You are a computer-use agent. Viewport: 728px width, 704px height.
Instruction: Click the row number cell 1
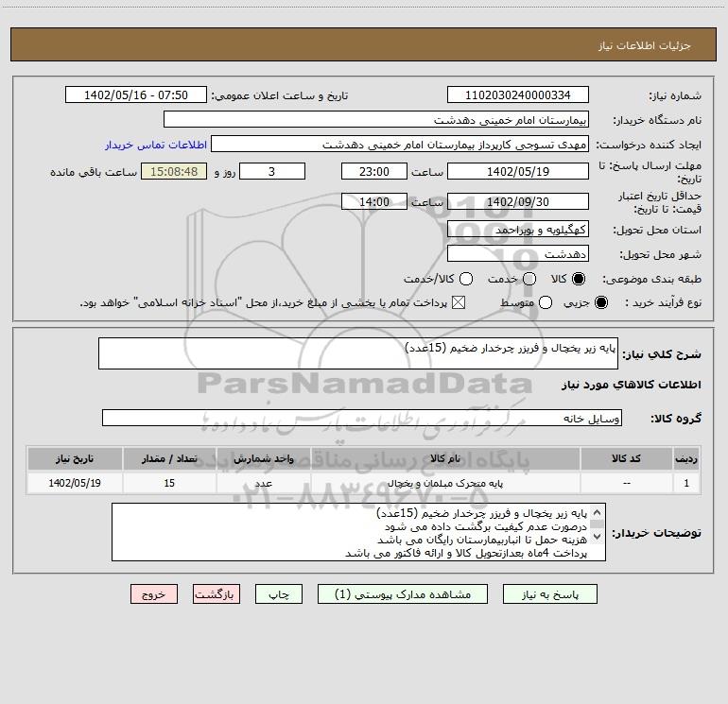[686, 483]
